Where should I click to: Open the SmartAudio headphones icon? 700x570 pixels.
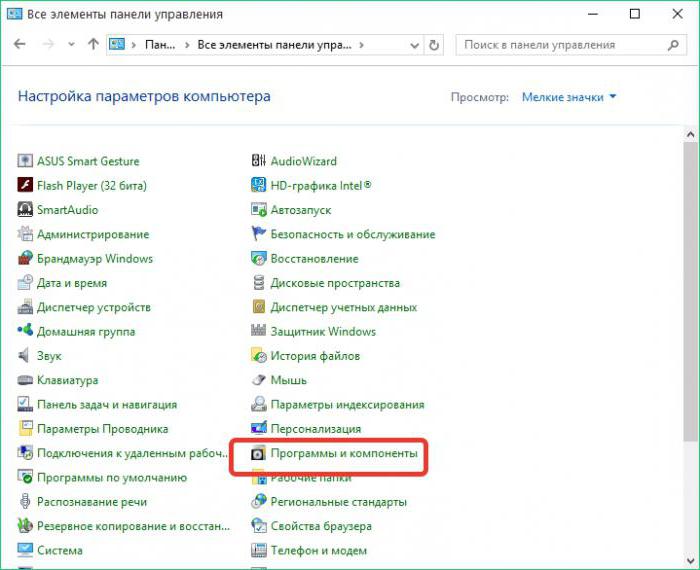(25, 209)
